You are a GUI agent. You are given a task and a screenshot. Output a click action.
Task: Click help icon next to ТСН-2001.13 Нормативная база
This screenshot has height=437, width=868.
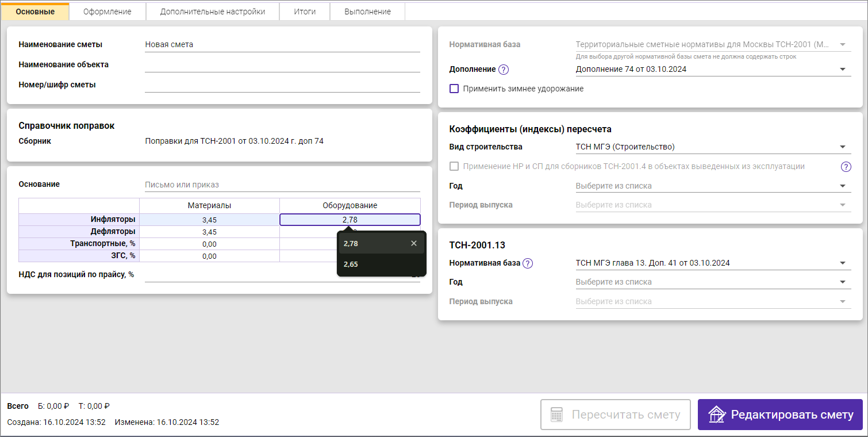tap(528, 263)
